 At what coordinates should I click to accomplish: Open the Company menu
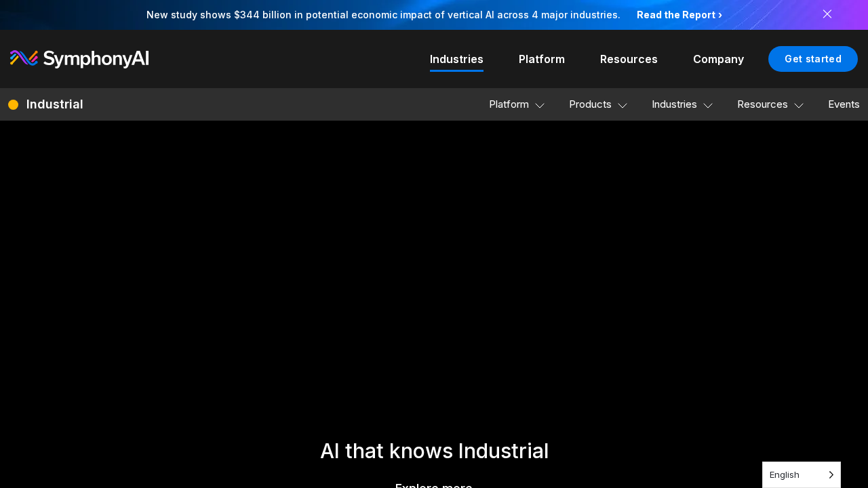coord(718,59)
